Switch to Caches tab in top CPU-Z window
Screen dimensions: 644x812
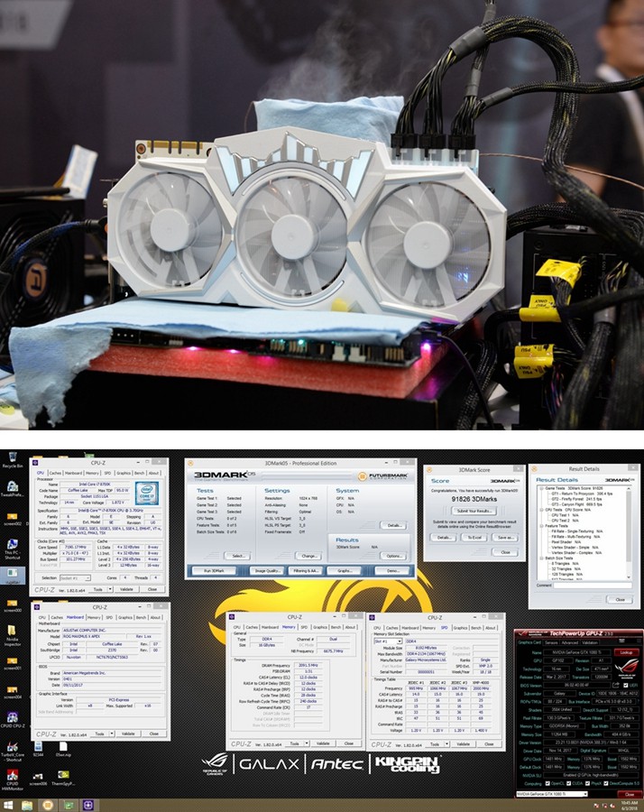pos(55,473)
